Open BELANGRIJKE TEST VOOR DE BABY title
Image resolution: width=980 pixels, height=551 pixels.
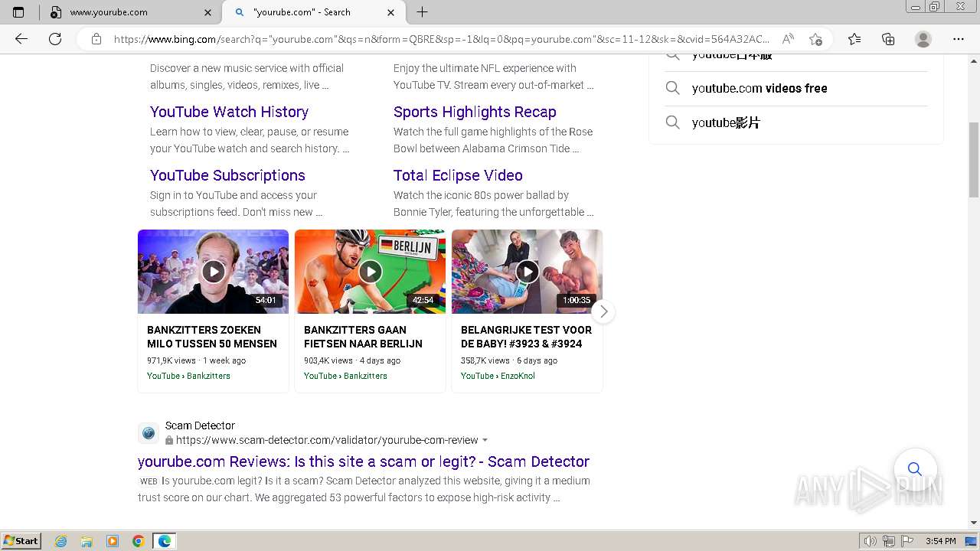(x=526, y=337)
